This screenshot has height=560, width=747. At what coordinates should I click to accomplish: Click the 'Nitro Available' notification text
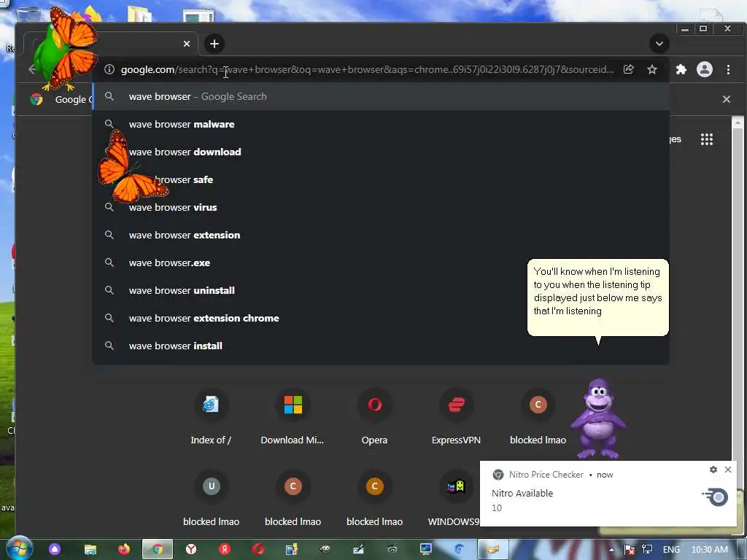(522, 494)
